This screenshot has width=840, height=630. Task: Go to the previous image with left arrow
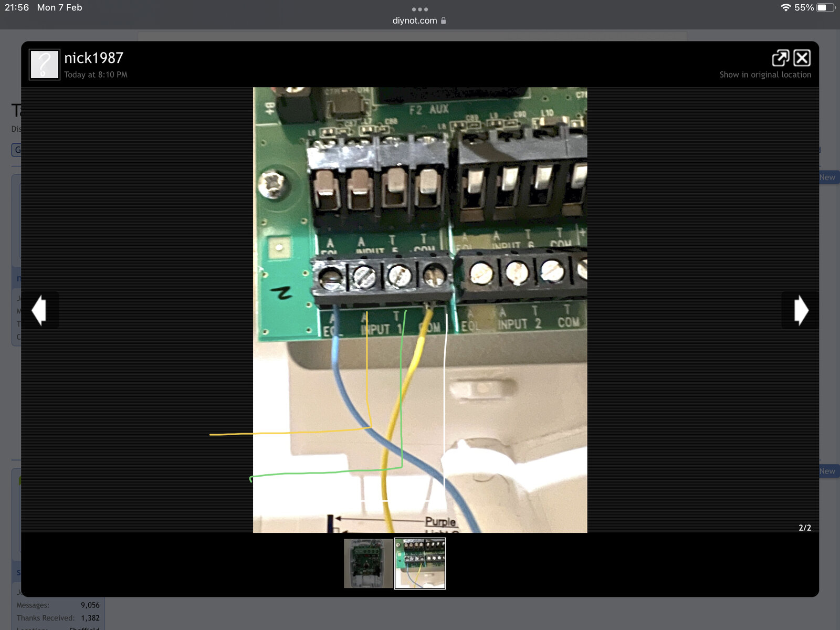coord(39,310)
